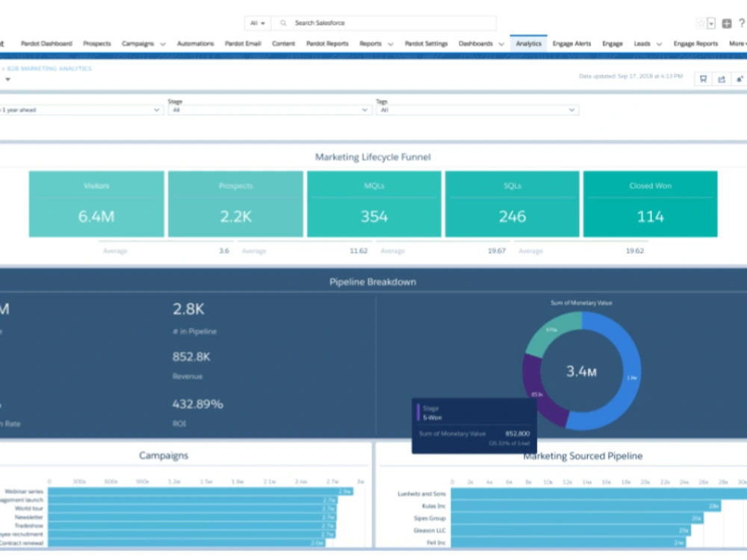747x560 pixels.
Task: Click the Contract renewal campaign bar
Action: [187, 543]
